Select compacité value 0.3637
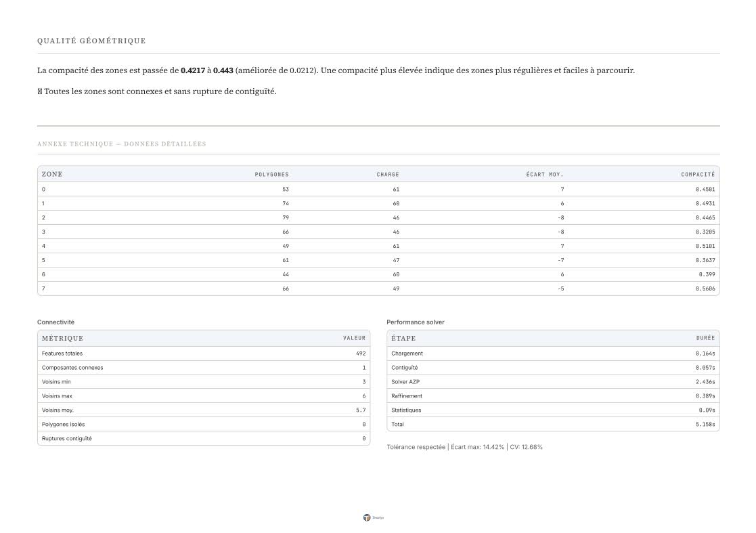Viewport: 756px width, 533px height. point(705,261)
